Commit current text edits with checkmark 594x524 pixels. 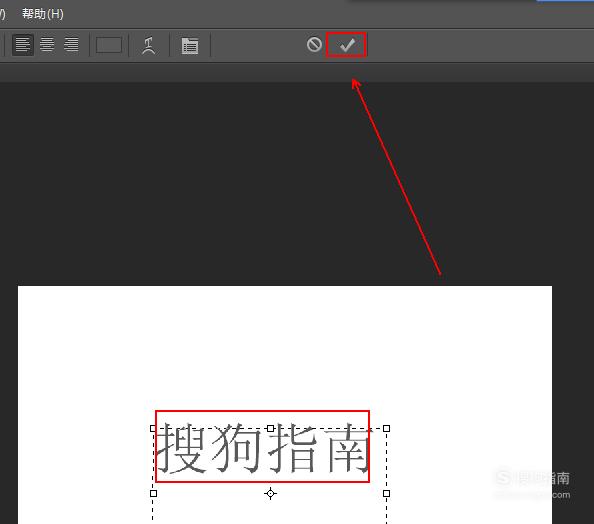coord(347,45)
